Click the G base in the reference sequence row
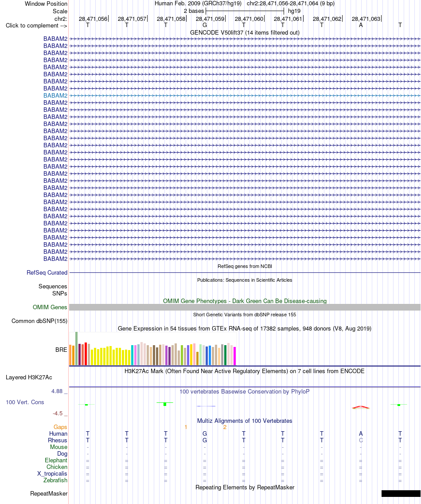Viewport: 421px width, 504px height. pos(205,25)
